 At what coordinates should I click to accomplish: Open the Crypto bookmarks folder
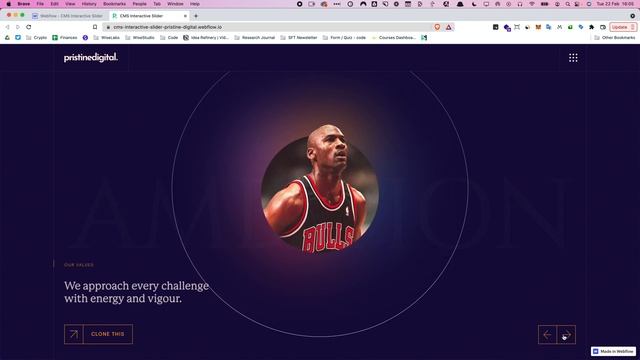tap(36, 38)
